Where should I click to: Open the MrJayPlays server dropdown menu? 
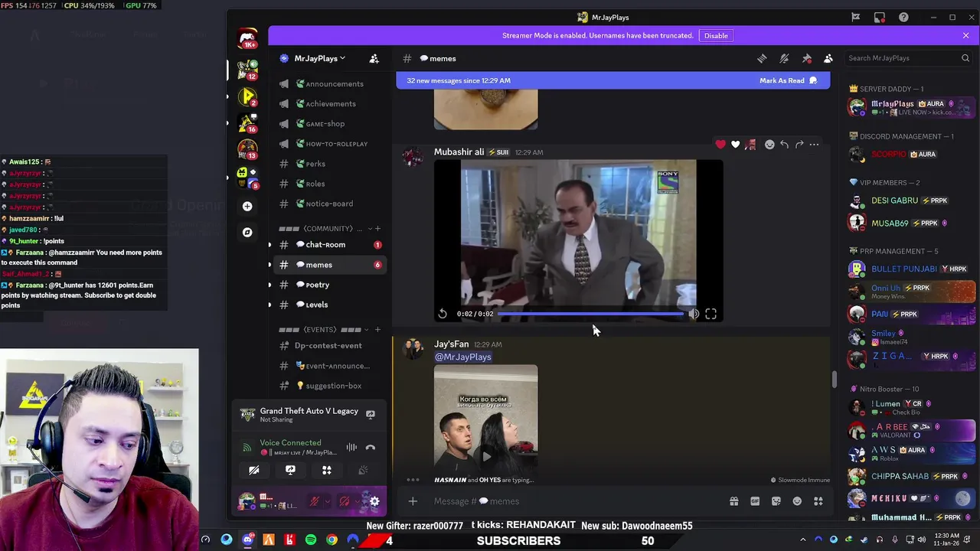point(319,58)
